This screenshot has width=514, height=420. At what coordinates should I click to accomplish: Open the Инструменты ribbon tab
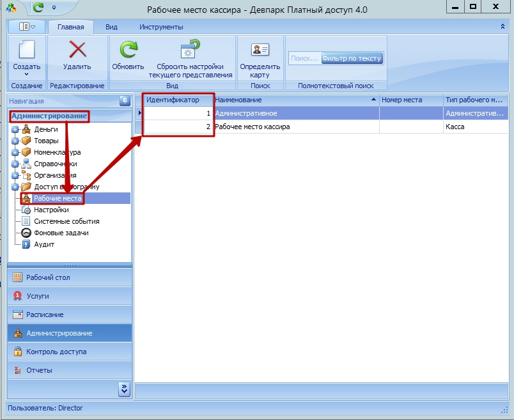pyautogui.click(x=161, y=27)
